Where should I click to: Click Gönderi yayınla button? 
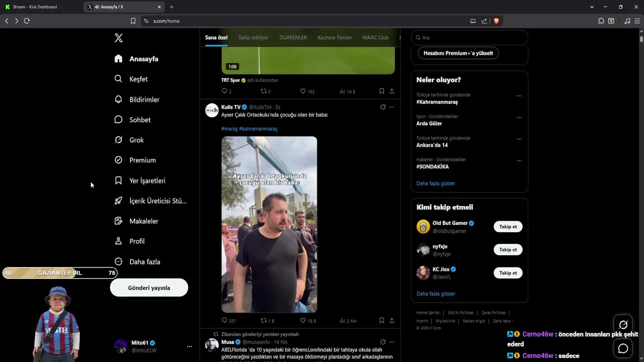point(149,288)
